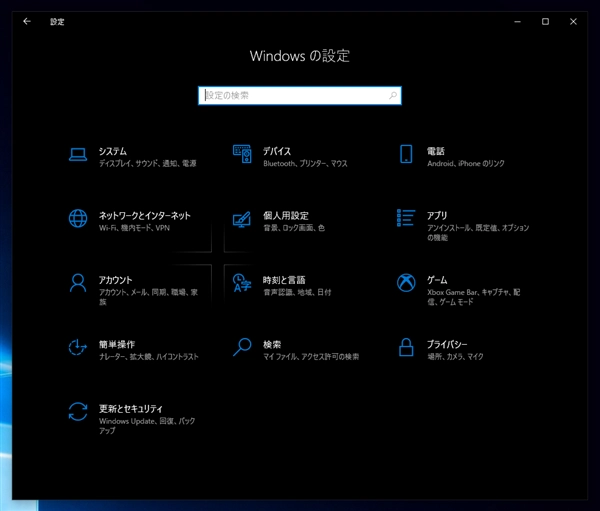Click the 'マイ ファイル、アクセス許可の検索' description
Image resolution: width=600 pixels, height=511 pixels.
(x=311, y=356)
